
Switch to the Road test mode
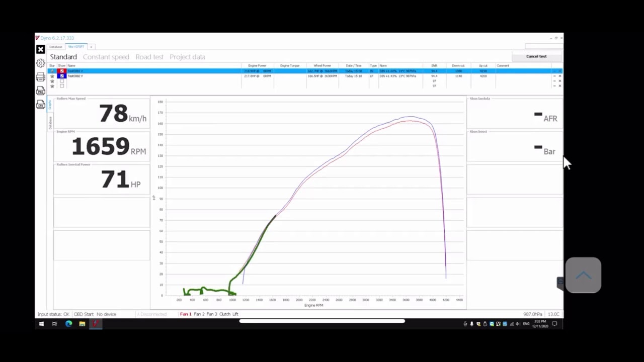tap(149, 57)
